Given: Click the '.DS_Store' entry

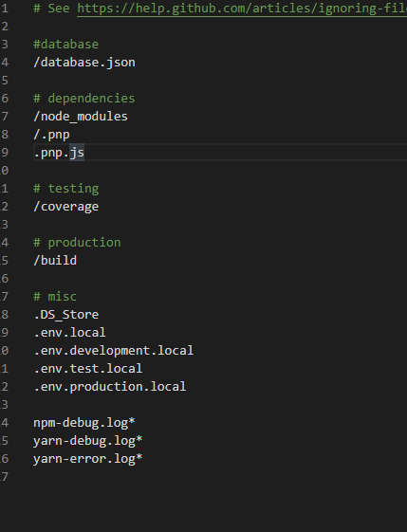Looking at the screenshot, I should [66, 315].
